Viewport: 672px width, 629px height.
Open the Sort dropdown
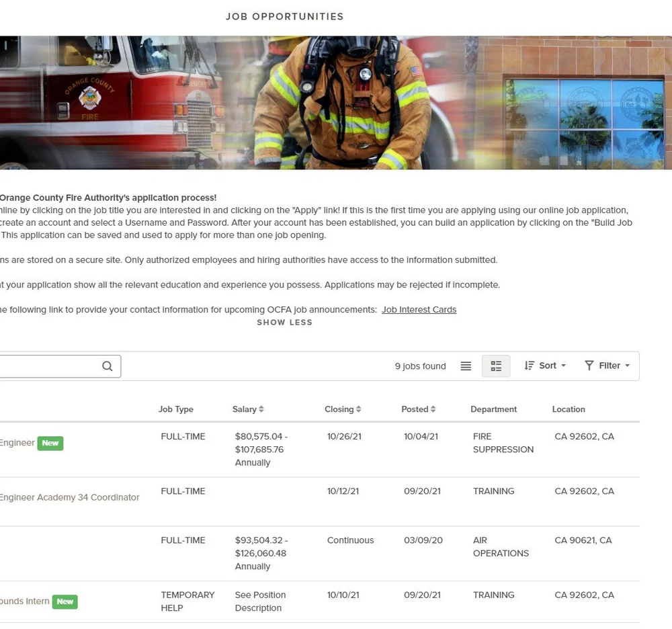click(546, 366)
